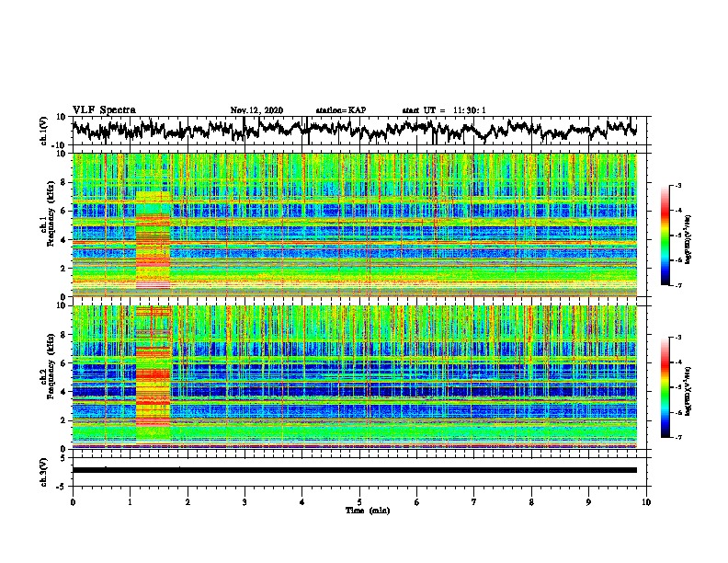Viewport: 728px width, 563px height.
Task: Click the ch.1 voltage waveform trace
Action: click(354, 129)
